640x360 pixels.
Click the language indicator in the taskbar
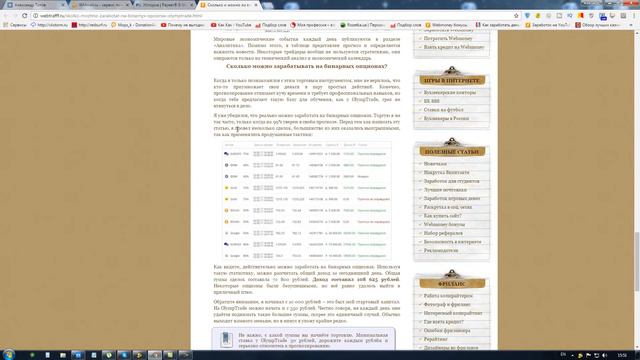[x=564, y=354]
